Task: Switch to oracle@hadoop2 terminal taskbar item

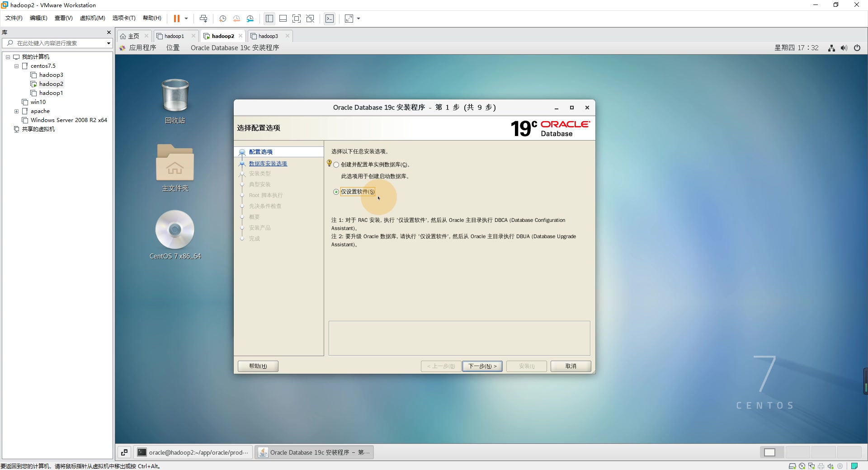Action: click(193, 452)
